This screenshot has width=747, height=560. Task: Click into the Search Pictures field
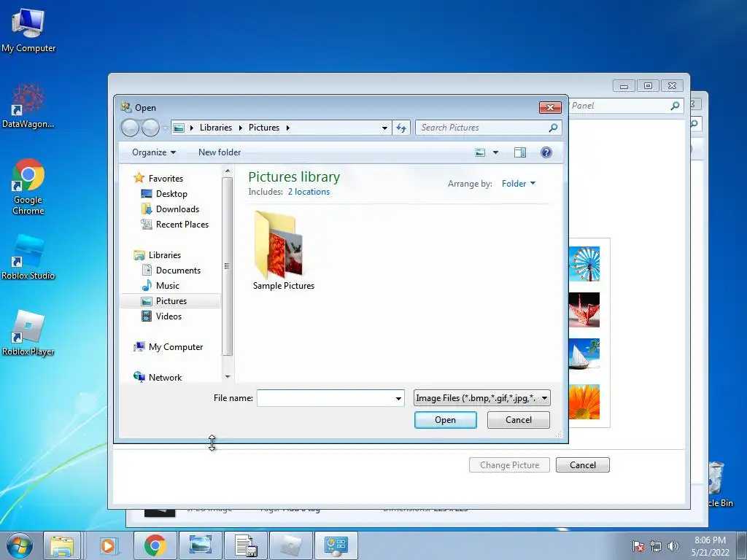(481, 128)
